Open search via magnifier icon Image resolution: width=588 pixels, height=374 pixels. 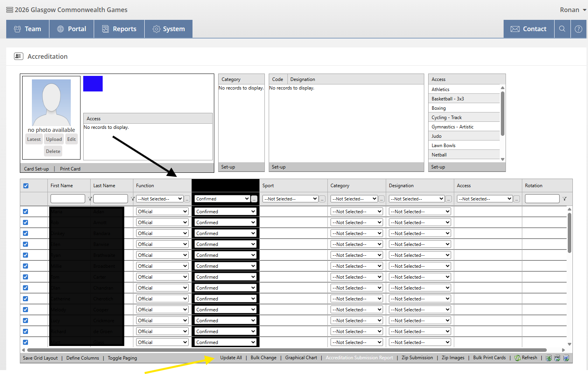(562, 29)
